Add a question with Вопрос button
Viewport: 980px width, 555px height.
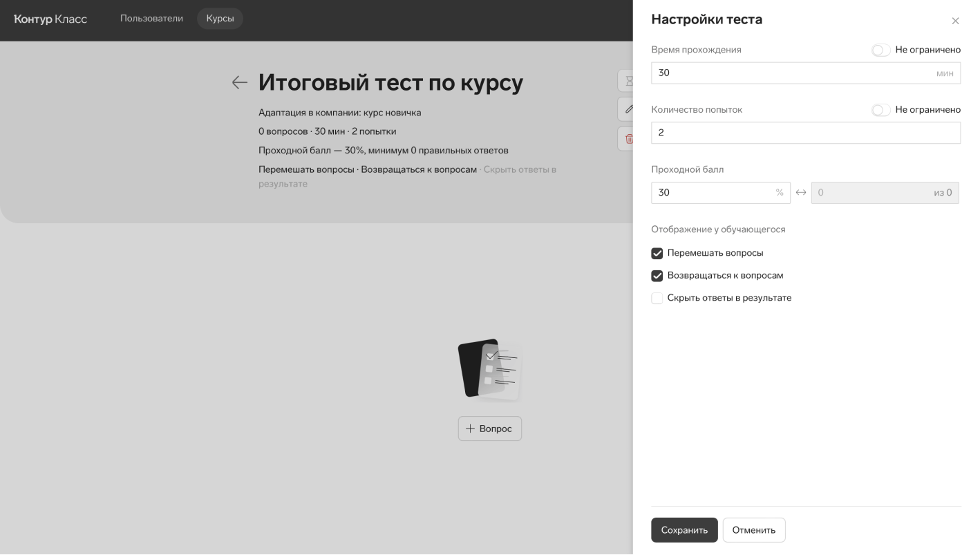pos(489,429)
